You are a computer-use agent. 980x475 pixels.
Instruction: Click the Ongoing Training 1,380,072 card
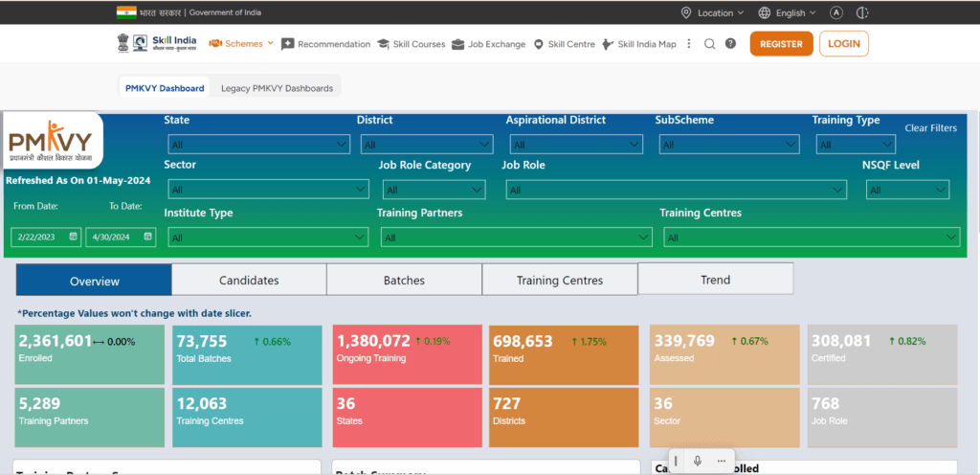(408, 354)
